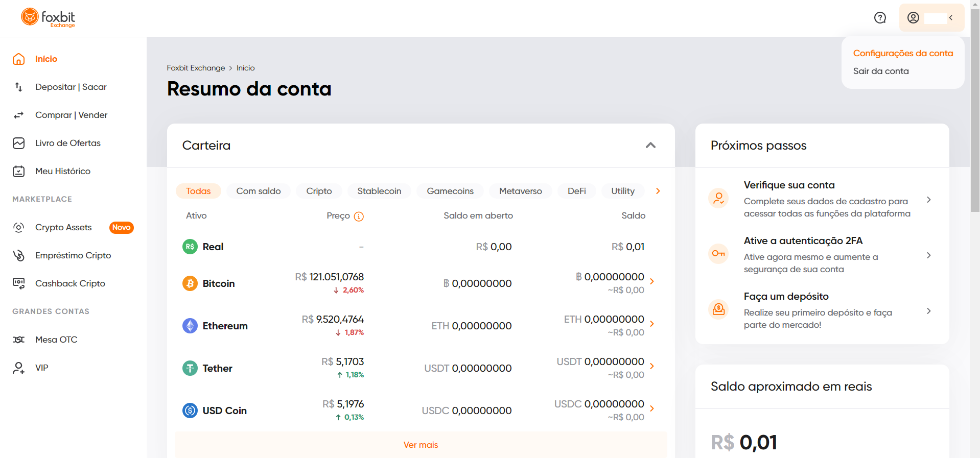Click the Ethereum coin icon
The width and height of the screenshot is (980, 458).
[x=190, y=326]
